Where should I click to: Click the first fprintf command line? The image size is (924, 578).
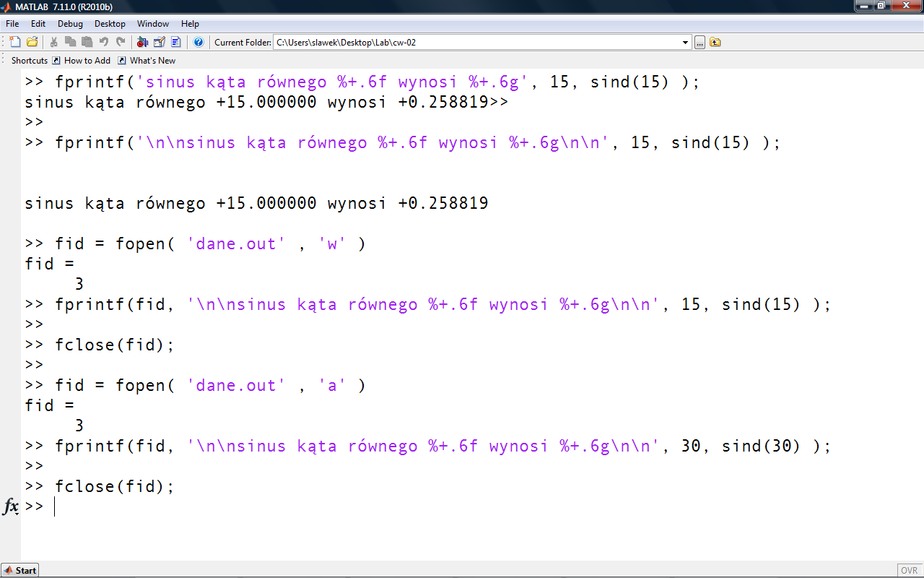[362, 82]
